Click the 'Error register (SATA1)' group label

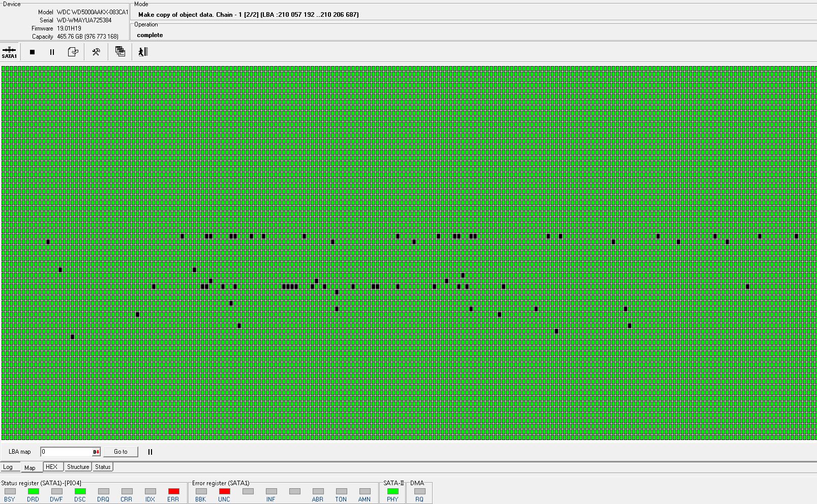point(221,483)
